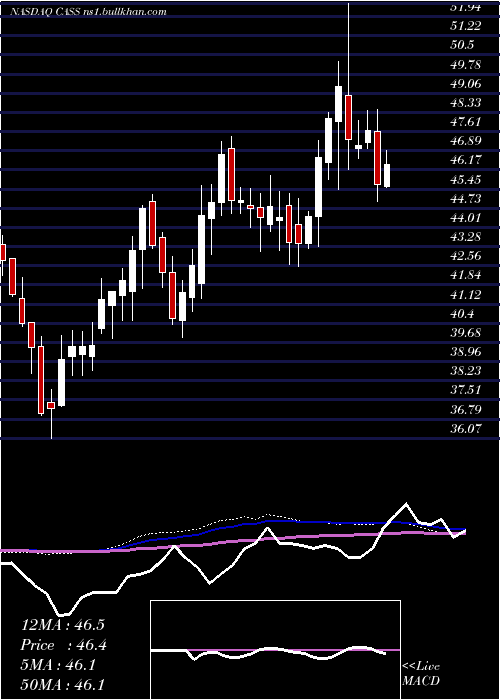Select the 36.79 price label
This screenshot has width=500, height=700.
[x=465, y=409]
